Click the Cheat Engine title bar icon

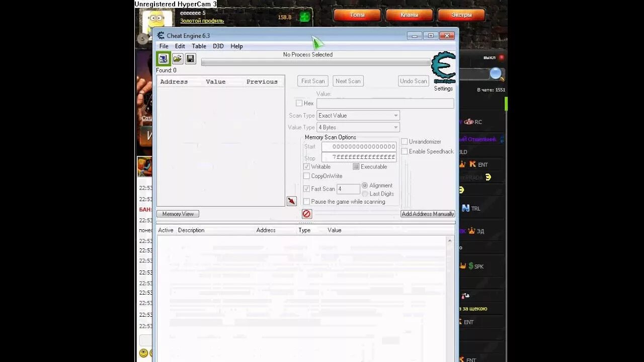pyautogui.click(x=160, y=36)
